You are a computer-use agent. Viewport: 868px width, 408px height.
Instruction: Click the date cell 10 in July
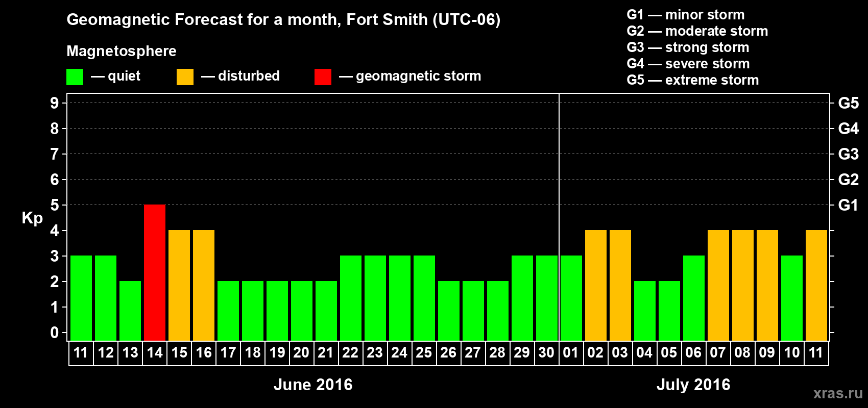point(792,353)
